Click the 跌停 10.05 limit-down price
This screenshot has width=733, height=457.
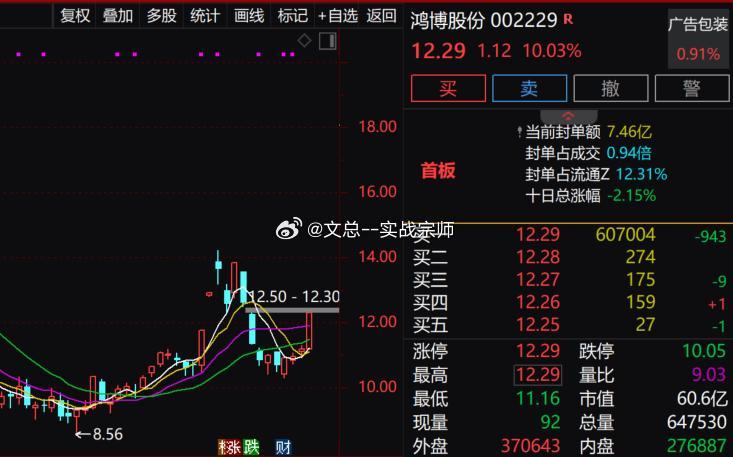704,350
